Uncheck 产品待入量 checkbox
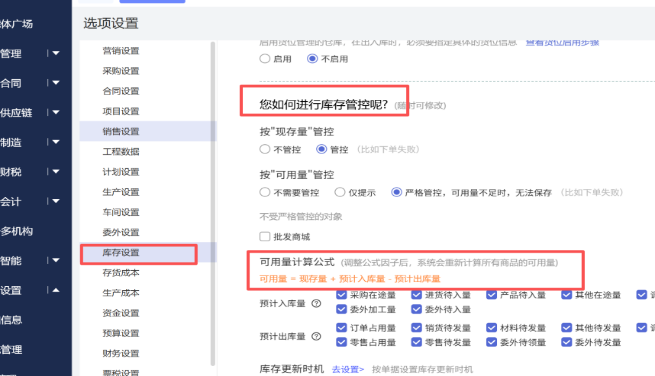Image resolution: width=655 pixels, height=376 pixels. point(491,295)
